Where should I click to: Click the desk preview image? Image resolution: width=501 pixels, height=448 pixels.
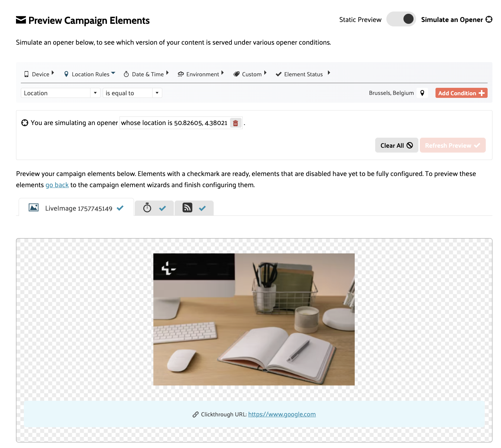[254, 319]
